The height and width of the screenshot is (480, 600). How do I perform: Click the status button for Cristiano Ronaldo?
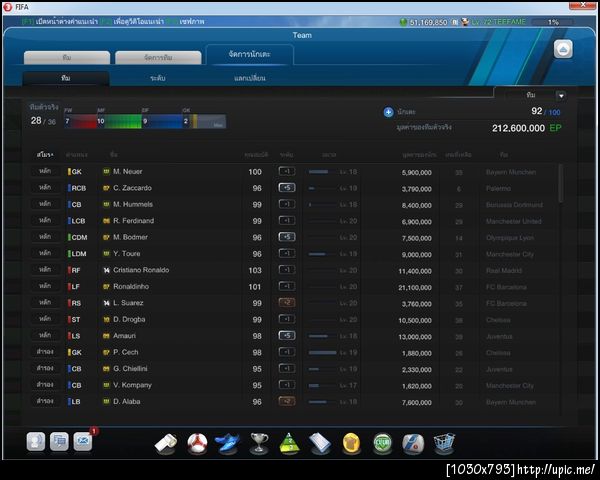coord(45,269)
